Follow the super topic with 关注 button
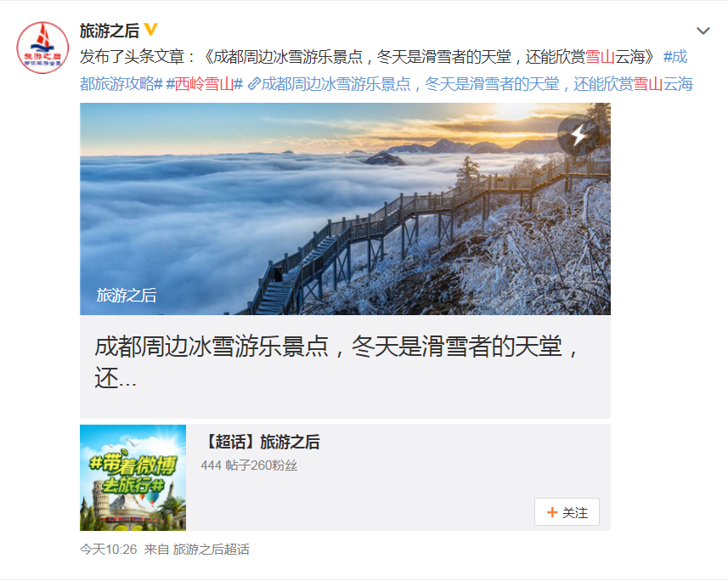This screenshot has height=581, width=728. [x=567, y=512]
